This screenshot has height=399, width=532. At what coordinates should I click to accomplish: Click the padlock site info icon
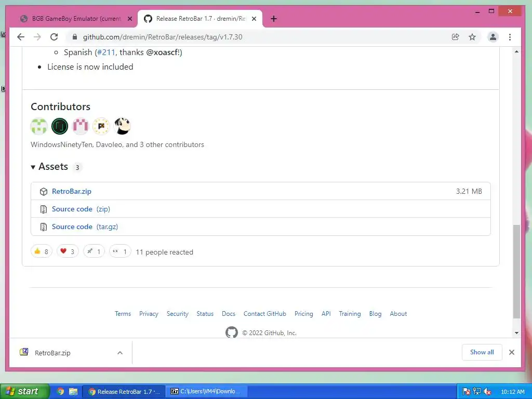point(75,37)
